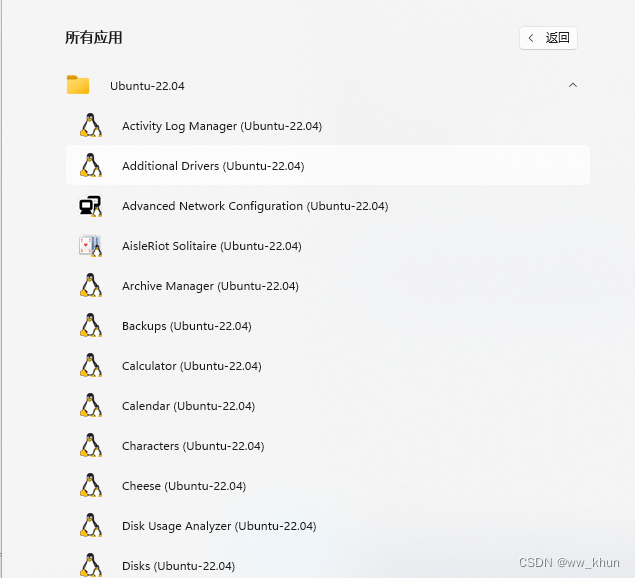Select Additional Drivers (Ubuntu-22.04) text
This screenshot has width=635, height=578.
[x=213, y=166]
